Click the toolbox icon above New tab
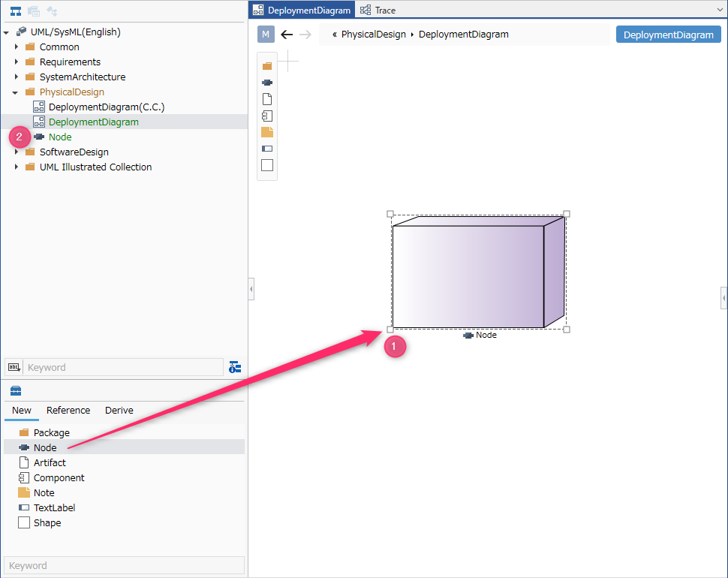Screen dimensions: 728x578 click(x=16, y=390)
